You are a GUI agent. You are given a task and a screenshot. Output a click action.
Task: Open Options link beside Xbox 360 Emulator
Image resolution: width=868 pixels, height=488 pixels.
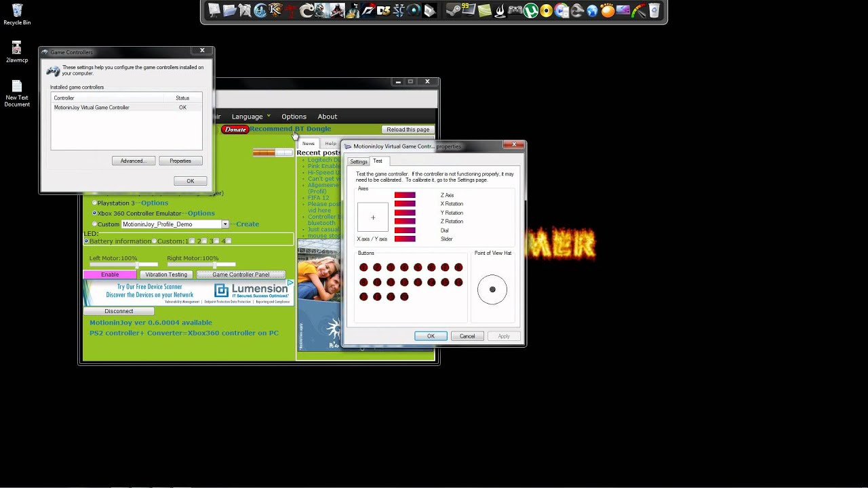tap(201, 213)
